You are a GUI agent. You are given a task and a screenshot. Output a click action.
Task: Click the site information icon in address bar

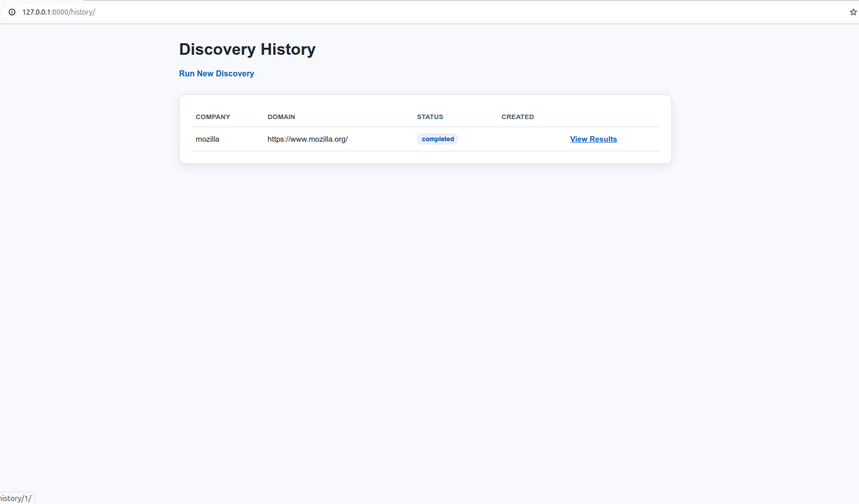(12, 12)
